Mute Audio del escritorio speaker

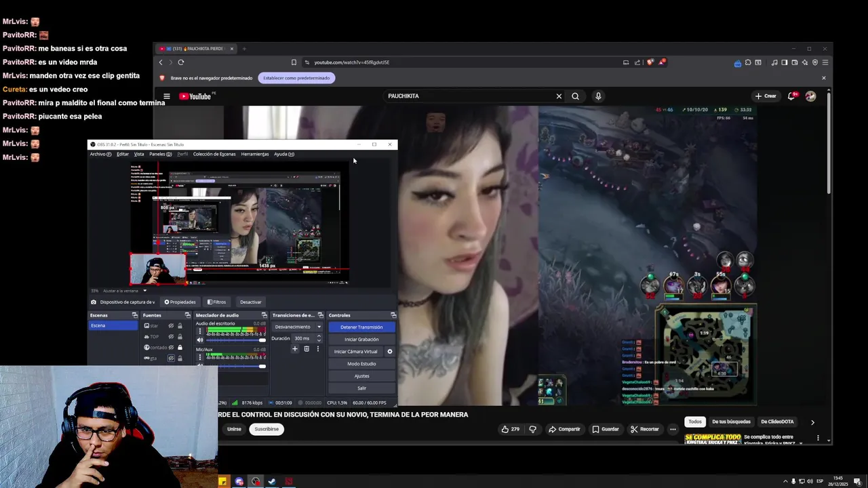200,340
